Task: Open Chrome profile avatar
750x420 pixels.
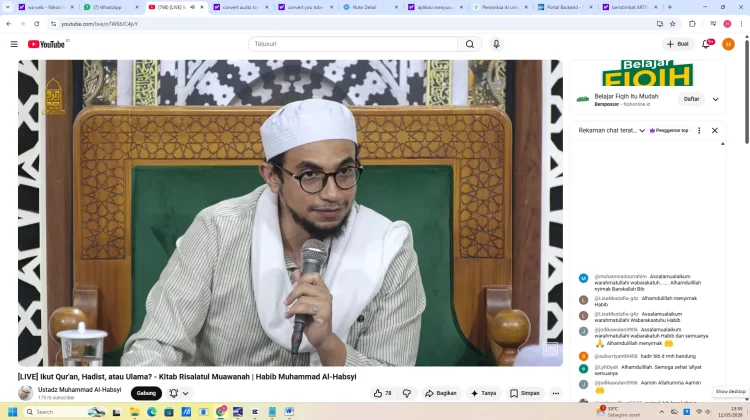Action: click(x=727, y=23)
